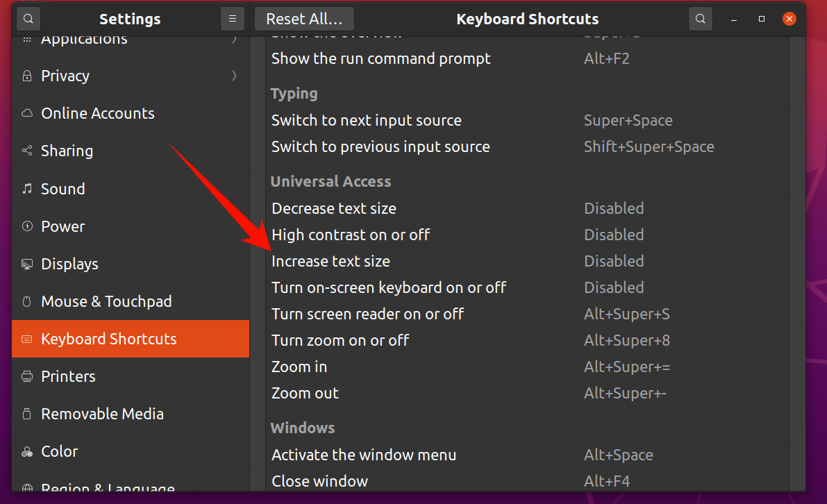Click the Keyboard Shortcuts keyboard icon
The height and width of the screenshot is (504, 827).
[27, 339]
